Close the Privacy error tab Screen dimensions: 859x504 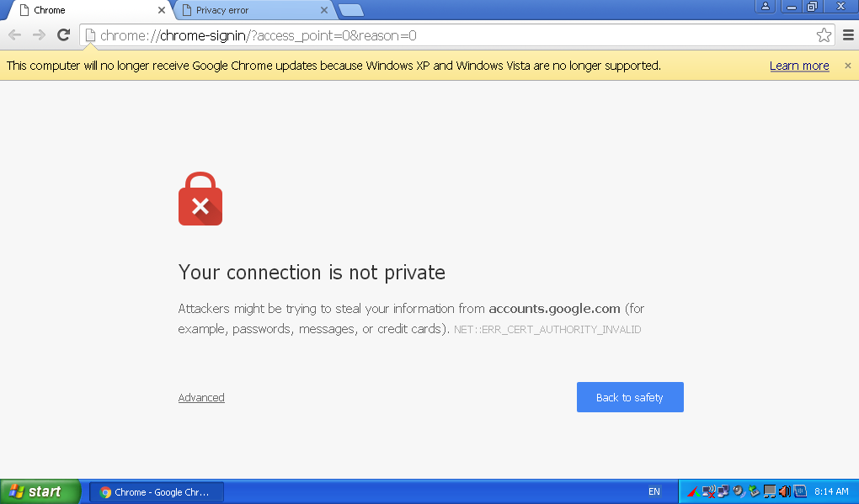click(323, 10)
